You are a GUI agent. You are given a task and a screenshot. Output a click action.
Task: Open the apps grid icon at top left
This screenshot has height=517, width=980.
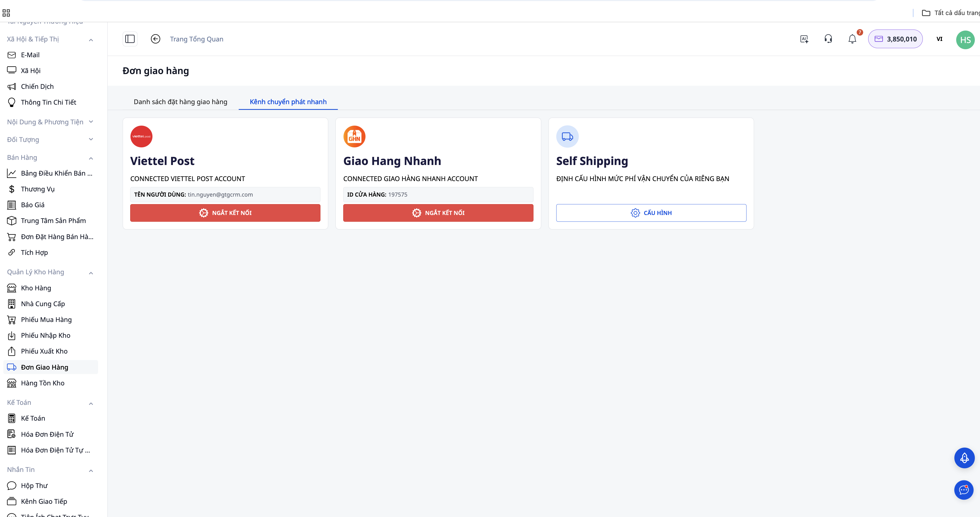coord(6,13)
